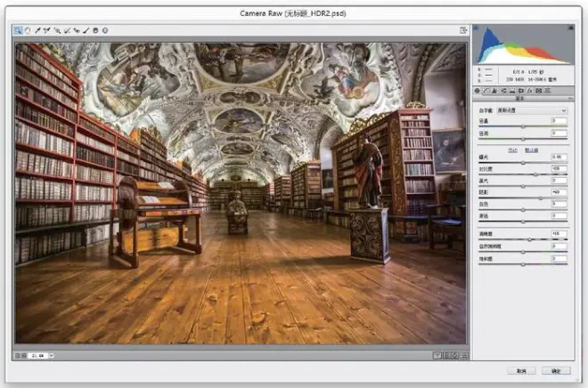This screenshot has width=588, height=388.
Task: Select the Hand tool
Action: point(28,30)
